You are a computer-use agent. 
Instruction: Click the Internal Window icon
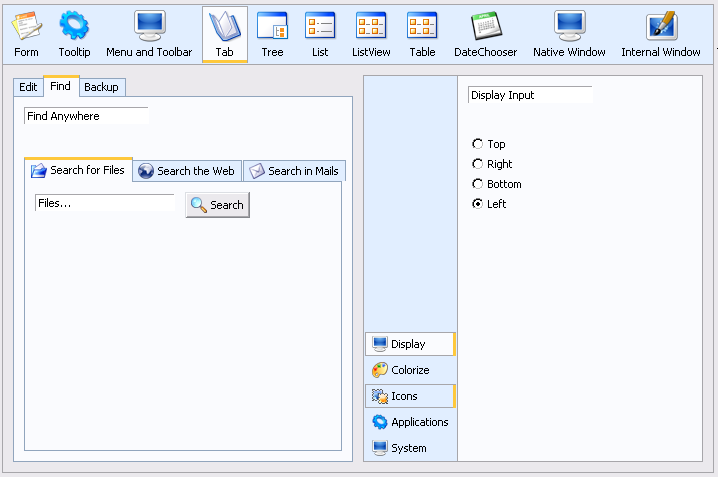(x=661, y=26)
